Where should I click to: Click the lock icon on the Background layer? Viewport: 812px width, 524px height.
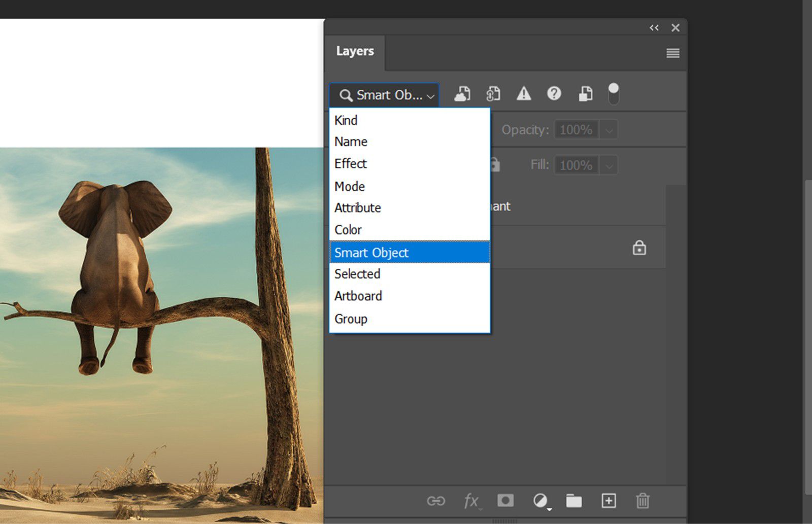[x=639, y=248]
